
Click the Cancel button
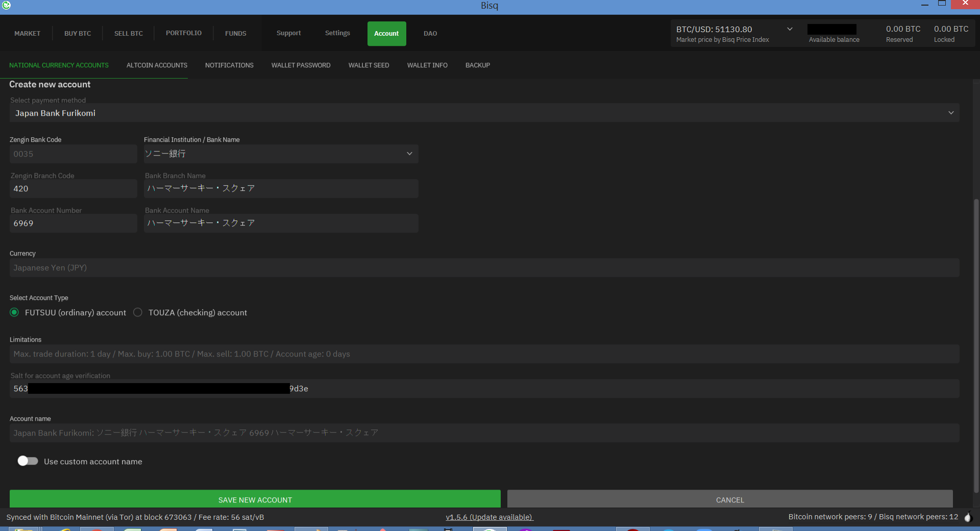[x=729, y=499]
